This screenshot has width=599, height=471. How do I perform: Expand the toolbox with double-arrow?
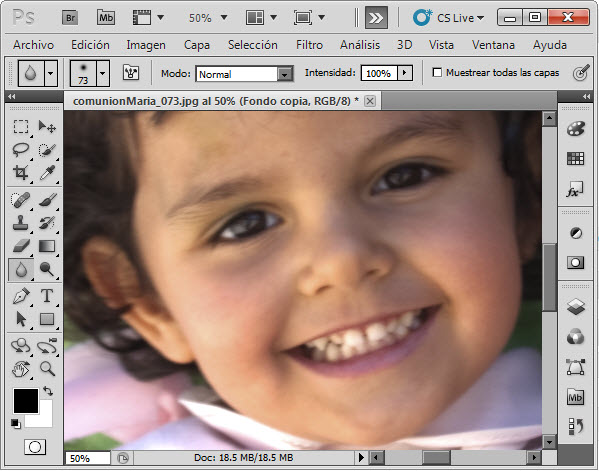tap(12, 97)
